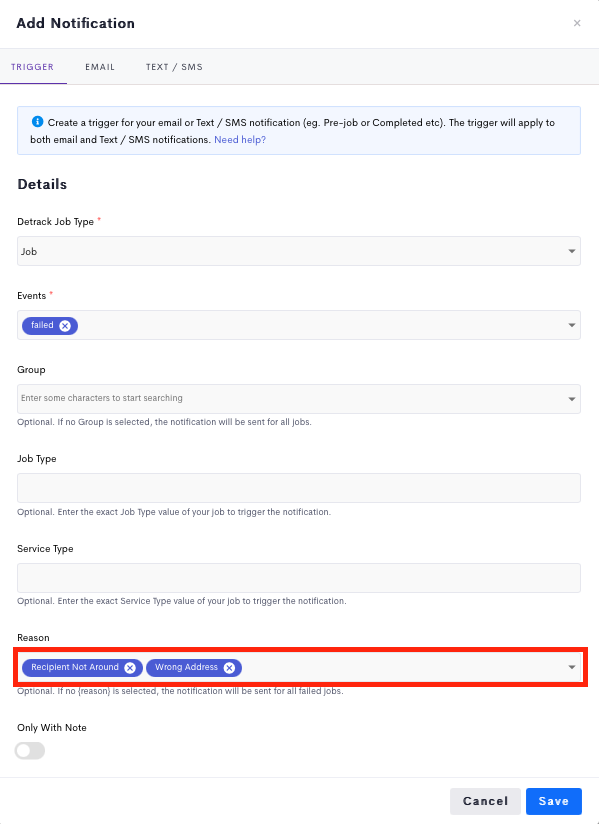
Task: Switch to the EMAIL tab
Action: (x=100, y=67)
